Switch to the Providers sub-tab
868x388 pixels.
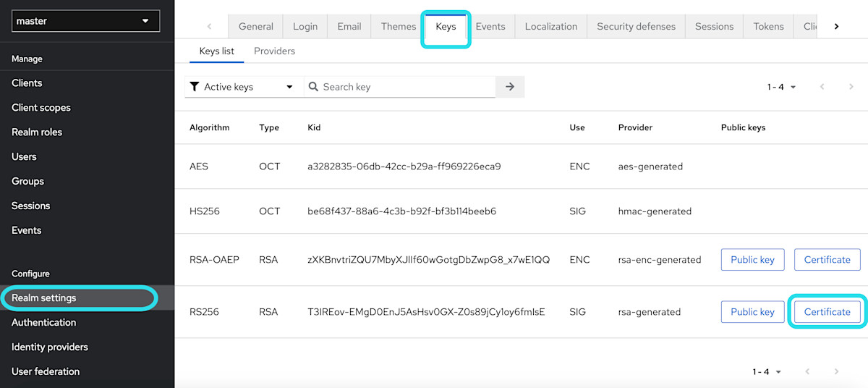[274, 51]
